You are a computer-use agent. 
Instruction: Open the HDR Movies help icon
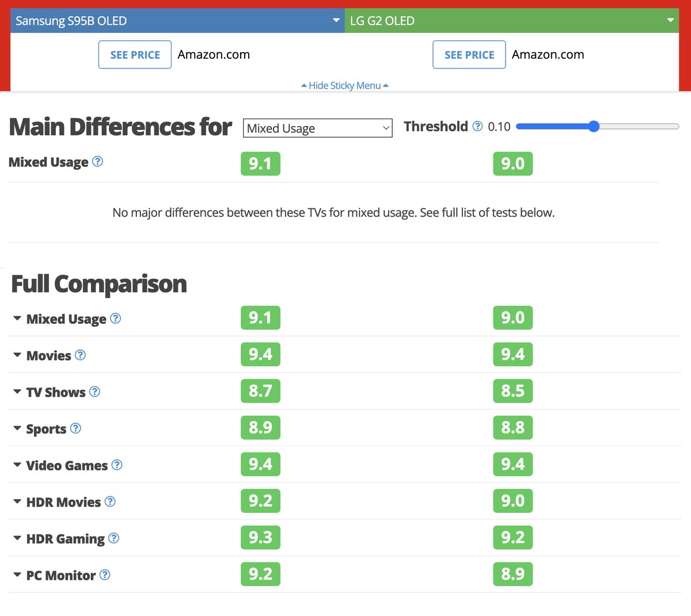click(x=110, y=501)
